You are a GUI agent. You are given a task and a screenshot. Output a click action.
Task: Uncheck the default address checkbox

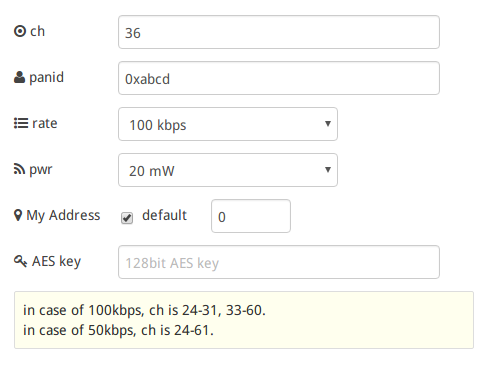127,218
